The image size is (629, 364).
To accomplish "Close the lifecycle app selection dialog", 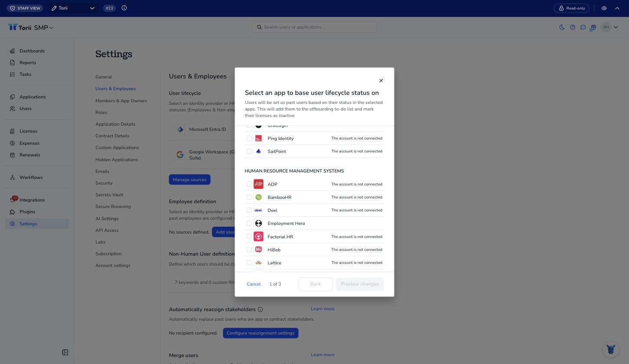I will (381, 81).
